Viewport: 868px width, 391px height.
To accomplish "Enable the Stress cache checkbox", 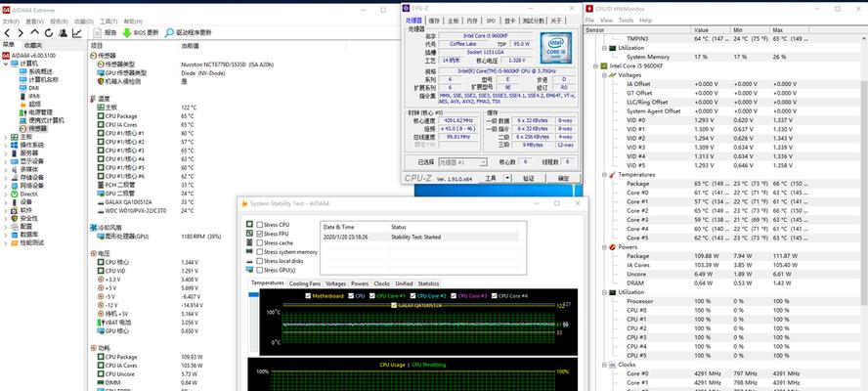I will (260, 242).
